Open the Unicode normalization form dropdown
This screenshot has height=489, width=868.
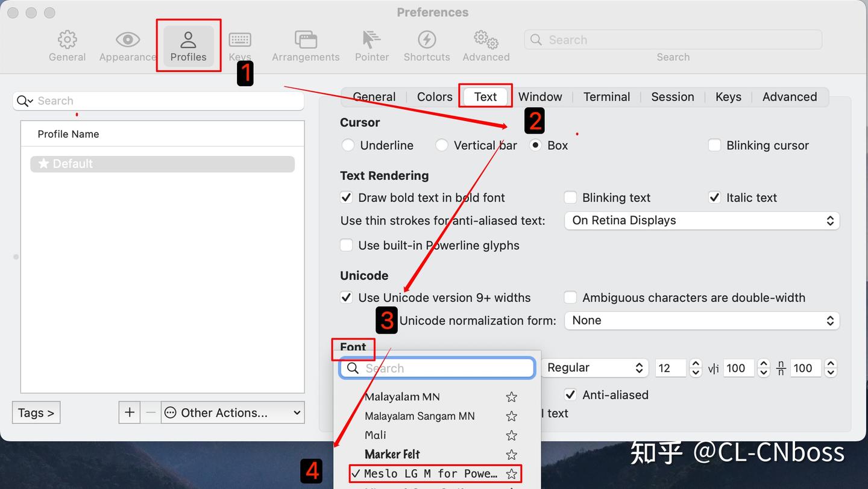coord(701,320)
